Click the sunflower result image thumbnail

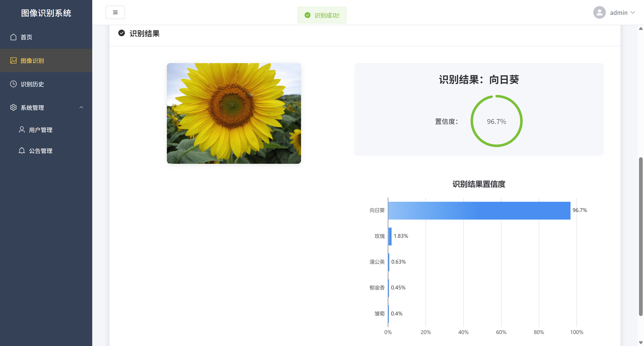[234, 113]
